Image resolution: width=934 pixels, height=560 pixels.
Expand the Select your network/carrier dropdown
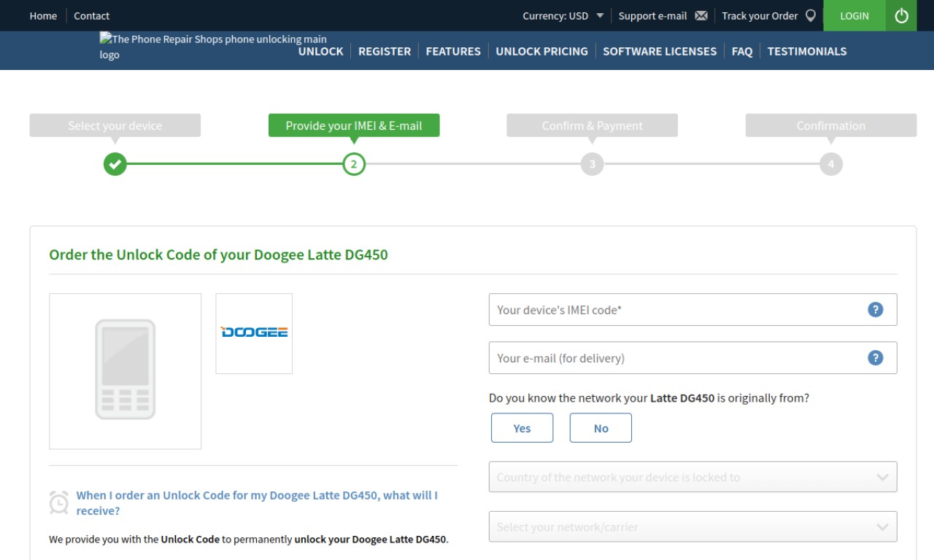pos(692,526)
